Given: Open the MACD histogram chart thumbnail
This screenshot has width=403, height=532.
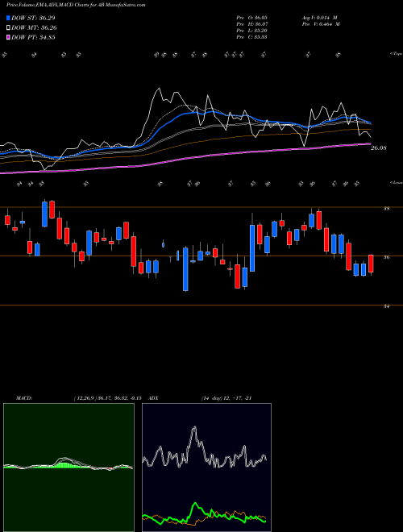Looking at the screenshot, I should point(69,468).
